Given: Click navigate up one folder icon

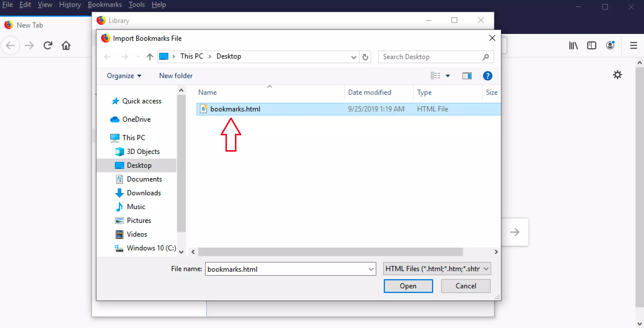Looking at the screenshot, I should [149, 56].
